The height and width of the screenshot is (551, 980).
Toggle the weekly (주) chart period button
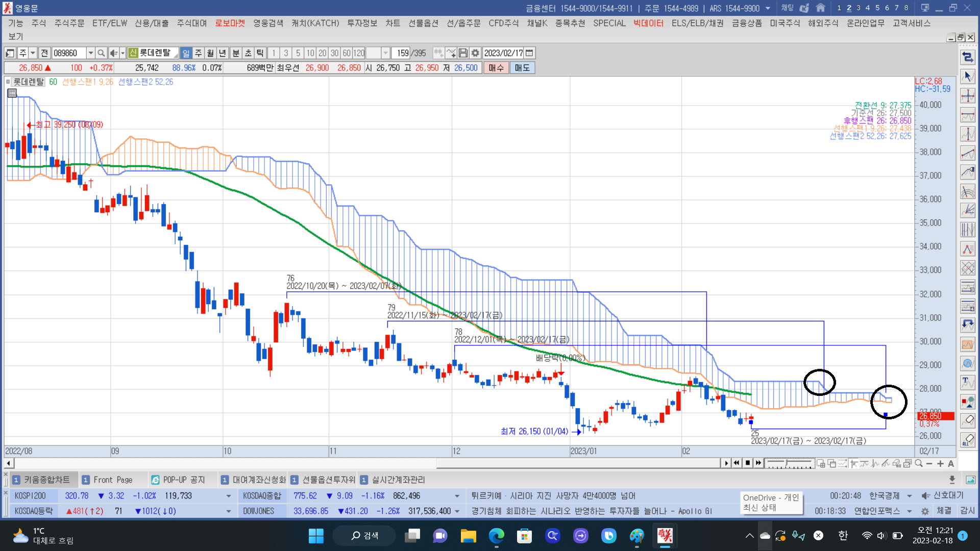click(x=198, y=53)
